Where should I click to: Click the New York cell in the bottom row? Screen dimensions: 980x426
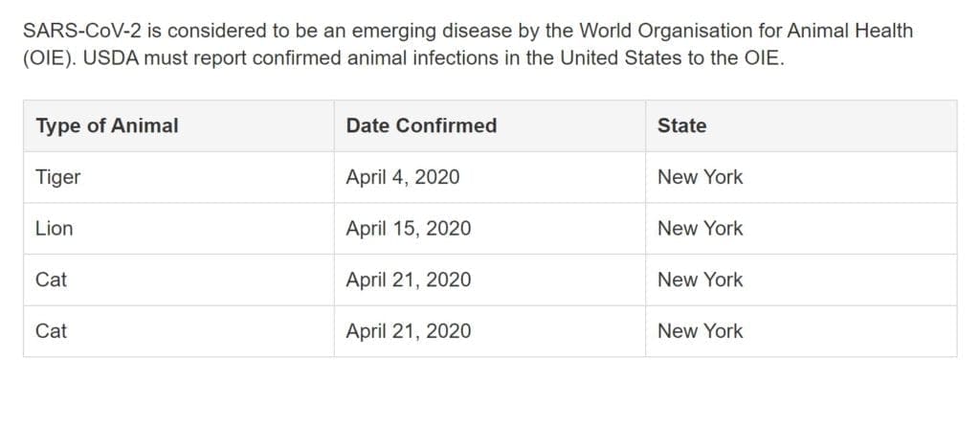coord(801,331)
